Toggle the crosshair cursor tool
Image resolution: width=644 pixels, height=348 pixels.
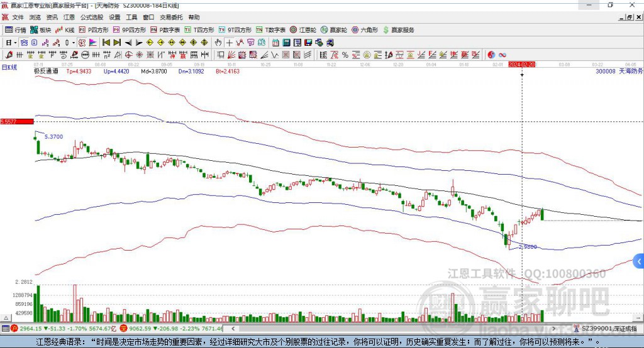click(x=229, y=43)
